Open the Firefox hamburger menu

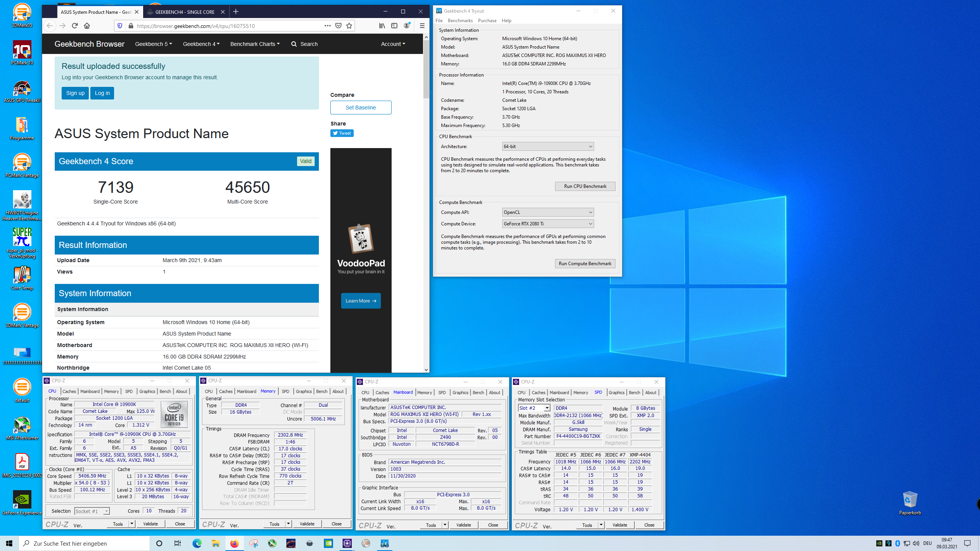point(422,26)
